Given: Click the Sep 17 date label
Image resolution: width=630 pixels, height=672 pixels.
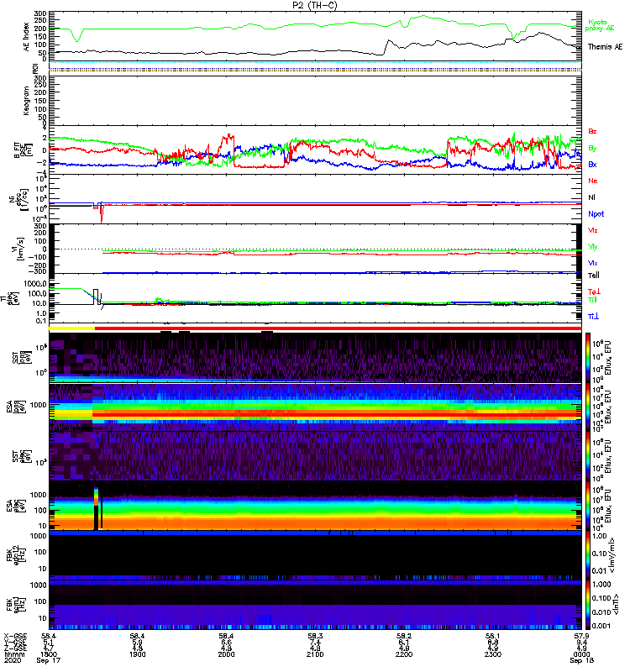Looking at the screenshot, I should pyautogui.click(x=49, y=660).
